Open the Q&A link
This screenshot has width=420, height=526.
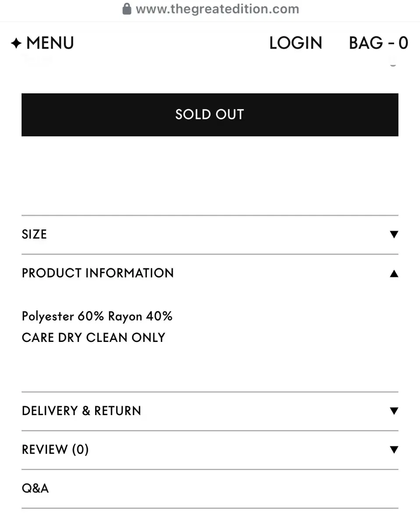35,488
